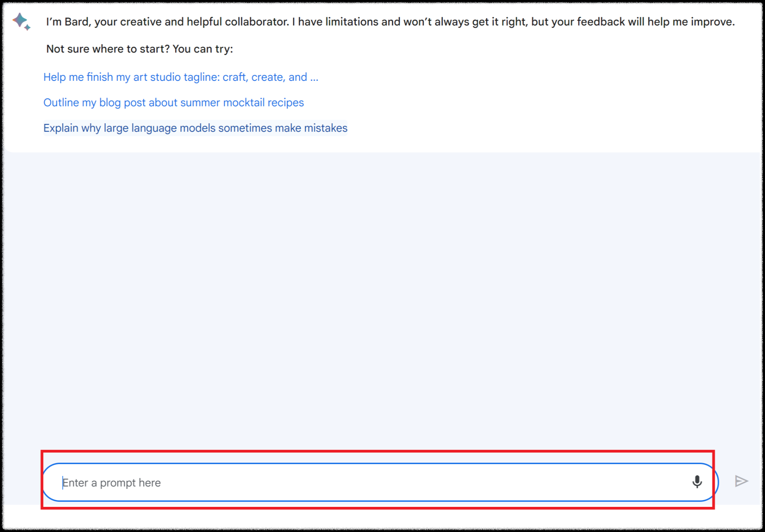Click the words 'You can try:'
Viewport: 765px width, 532px height.
click(203, 49)
